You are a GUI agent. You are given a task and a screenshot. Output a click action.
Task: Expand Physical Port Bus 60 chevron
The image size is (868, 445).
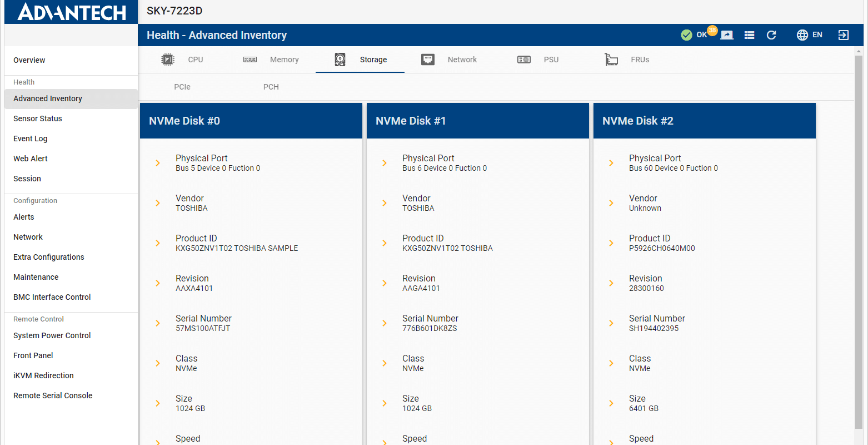tap(611, 163)
